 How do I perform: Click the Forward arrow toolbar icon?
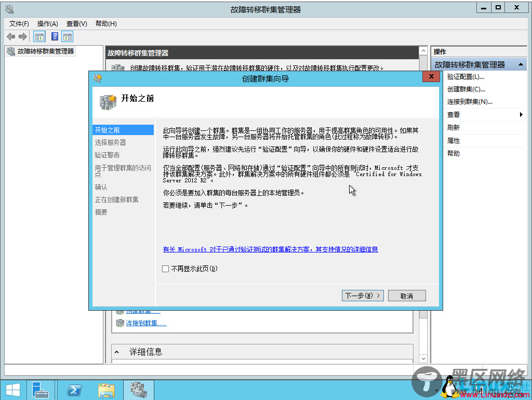[x=23, y=36]
